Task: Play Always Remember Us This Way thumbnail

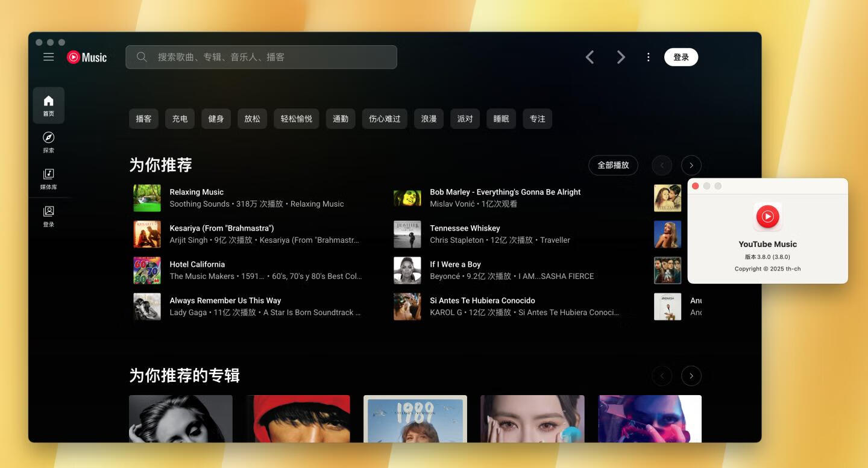Action: (x=147, y=307)
